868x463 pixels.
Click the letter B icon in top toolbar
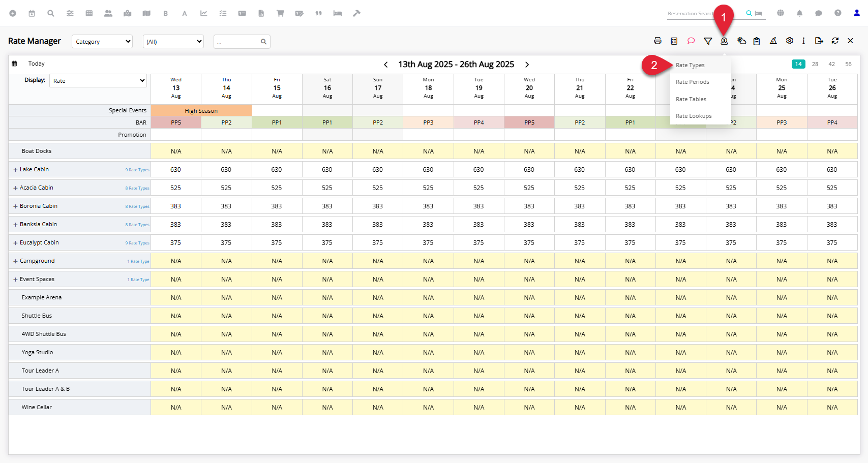point(165,13)
